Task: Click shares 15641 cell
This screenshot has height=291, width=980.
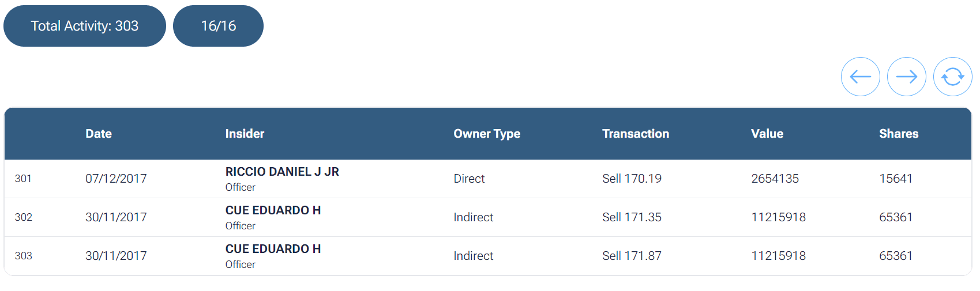Action: pyautogui.click(x=895, y=179)
